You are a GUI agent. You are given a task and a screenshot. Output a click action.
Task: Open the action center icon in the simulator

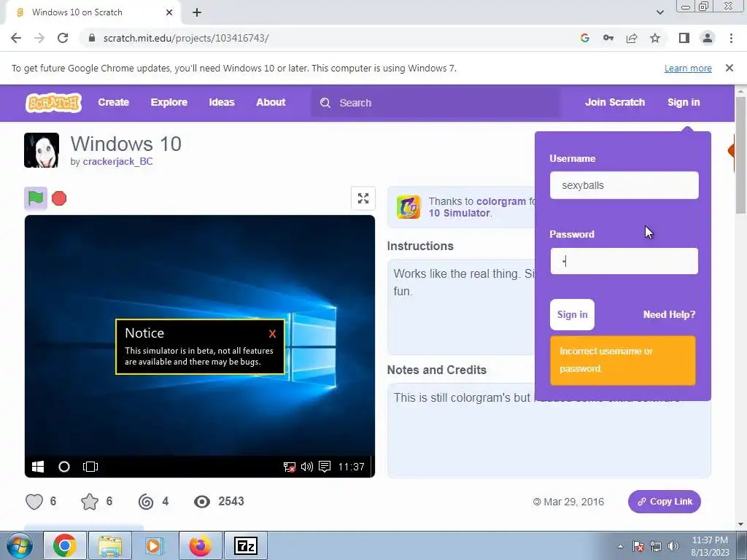tap(325, 467)
